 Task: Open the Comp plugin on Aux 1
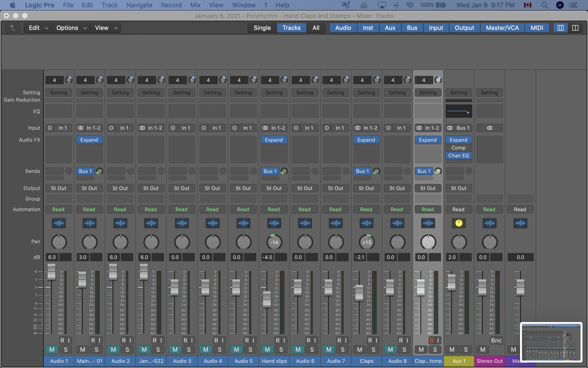click(459, 148)
